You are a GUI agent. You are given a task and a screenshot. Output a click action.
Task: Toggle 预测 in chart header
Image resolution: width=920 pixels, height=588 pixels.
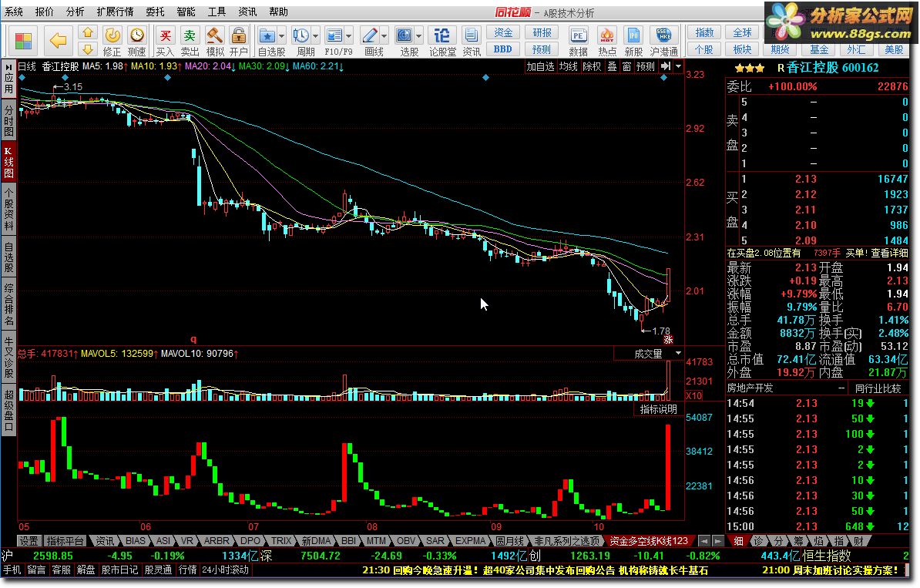point(646,66)
